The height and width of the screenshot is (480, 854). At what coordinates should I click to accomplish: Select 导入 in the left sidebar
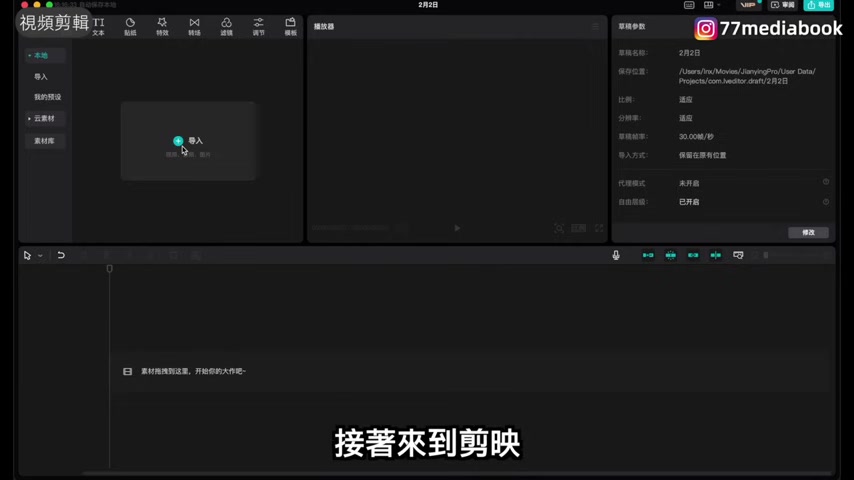pyautogui.click(x=41, y=77)
